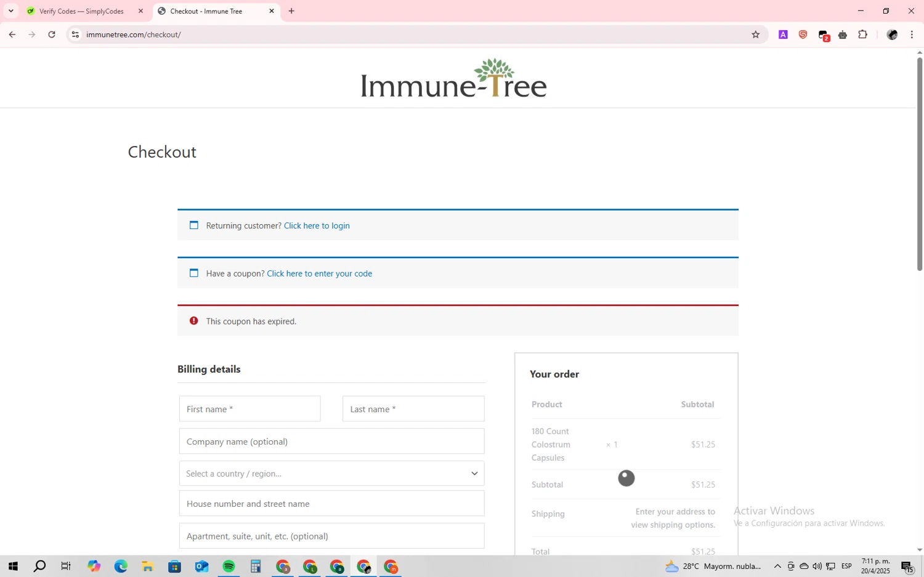The height and width of the screenshot is (577, 924).
Task: Open the Windows Start menu
Action: (x=12, y=567)
